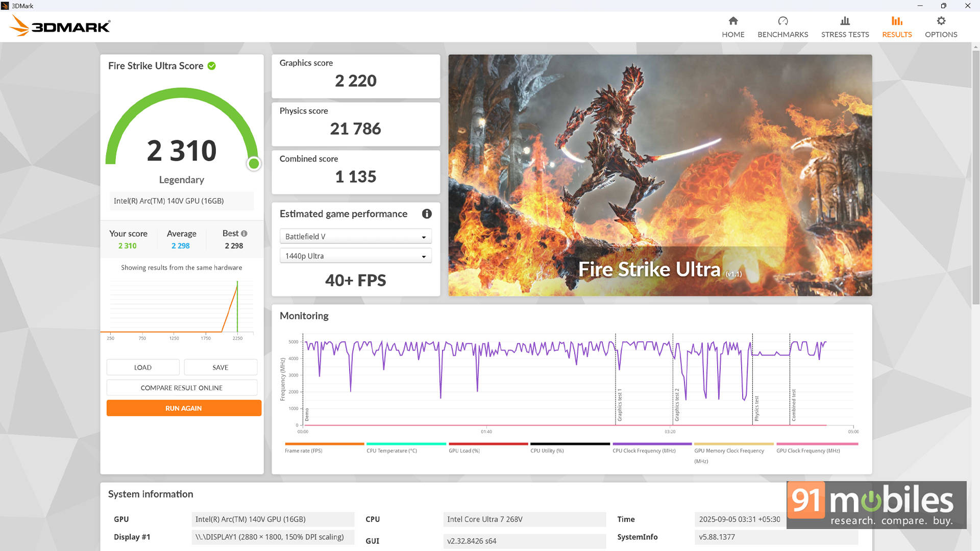Click info icon beside Estimated game performance
The image size is (980, 551).
pyautogui.click(x=427, y=214)
